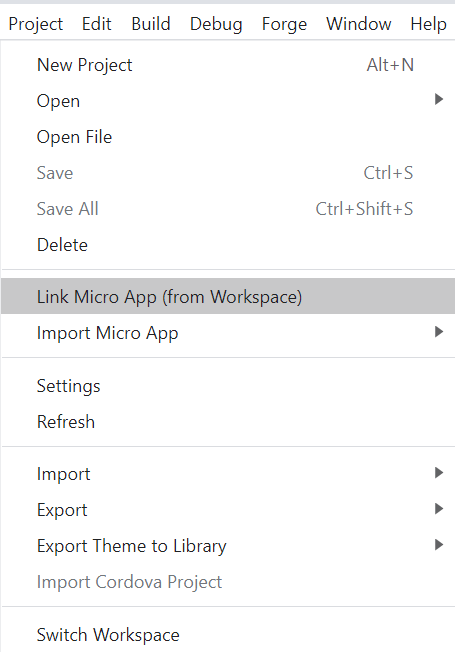Open the Window menu
455x652 pixels.
[x=359, y=24]
